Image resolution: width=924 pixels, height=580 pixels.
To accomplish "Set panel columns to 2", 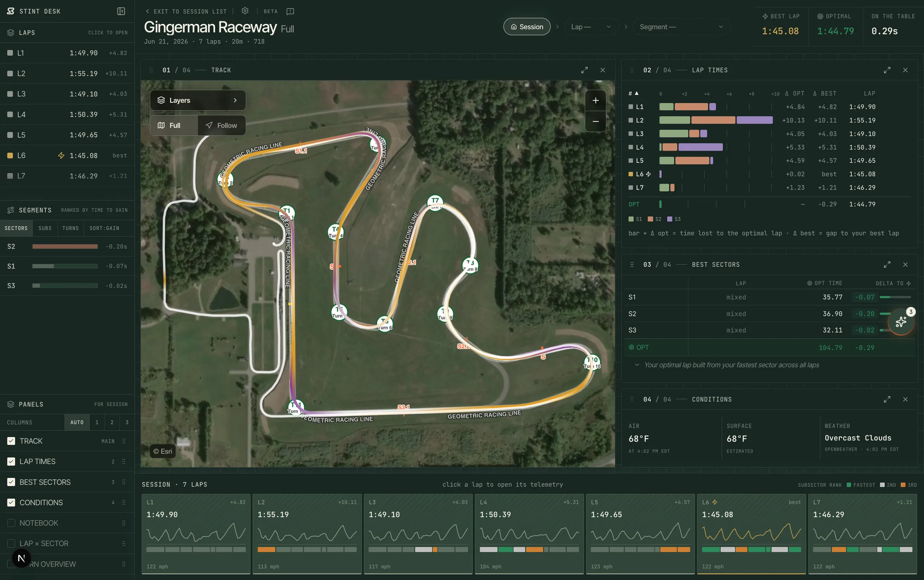I will point(112,422).
